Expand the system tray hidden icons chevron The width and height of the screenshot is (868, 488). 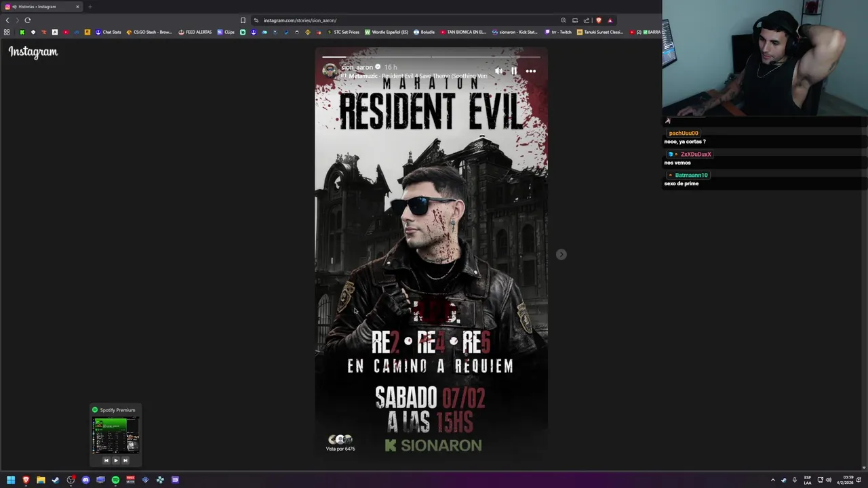(x=772, y=480)
